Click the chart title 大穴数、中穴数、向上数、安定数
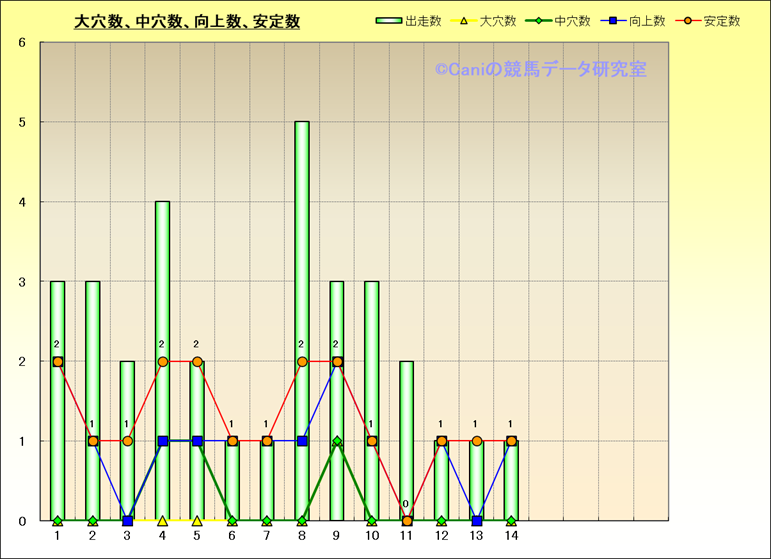 pyautogui.click(x=187, y=22)
